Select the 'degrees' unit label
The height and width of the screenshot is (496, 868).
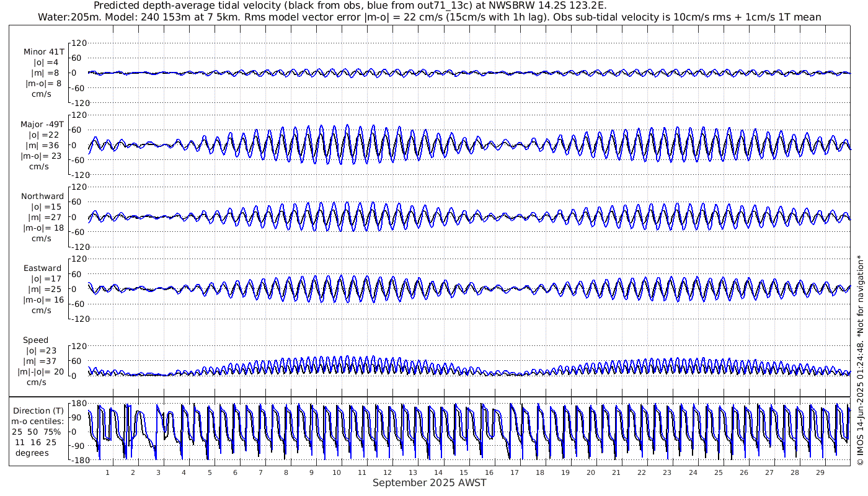(33, 453)
